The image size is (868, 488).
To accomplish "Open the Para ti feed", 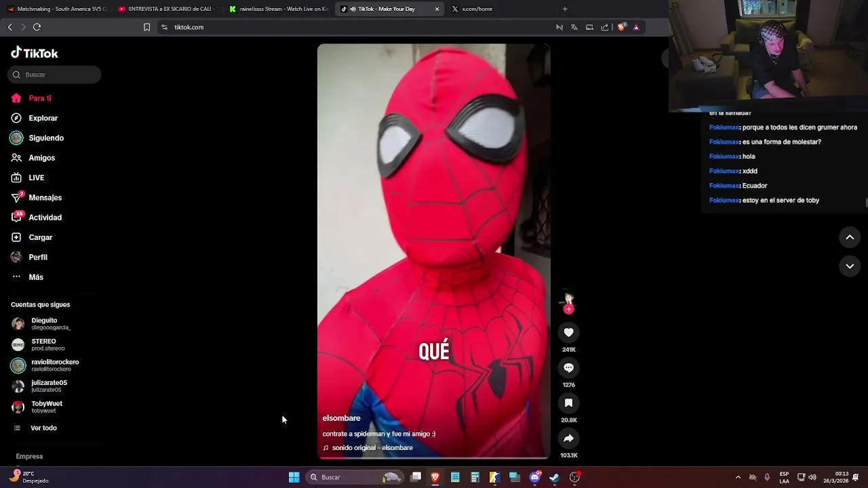I will point(31,98).
